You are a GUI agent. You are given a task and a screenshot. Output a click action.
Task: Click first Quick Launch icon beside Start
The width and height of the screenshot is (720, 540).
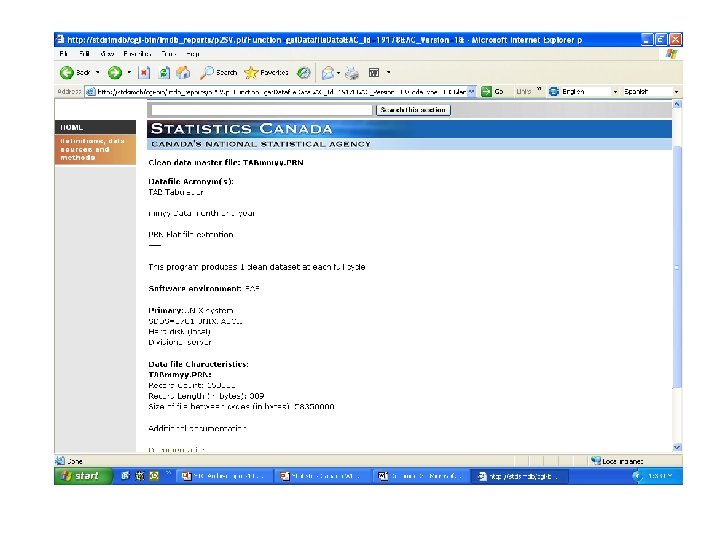(125, 476)
